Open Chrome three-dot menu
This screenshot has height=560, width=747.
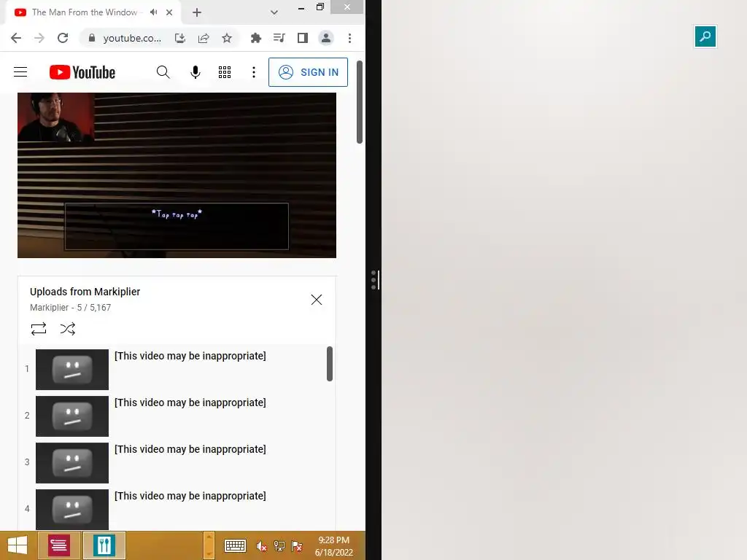349,38
